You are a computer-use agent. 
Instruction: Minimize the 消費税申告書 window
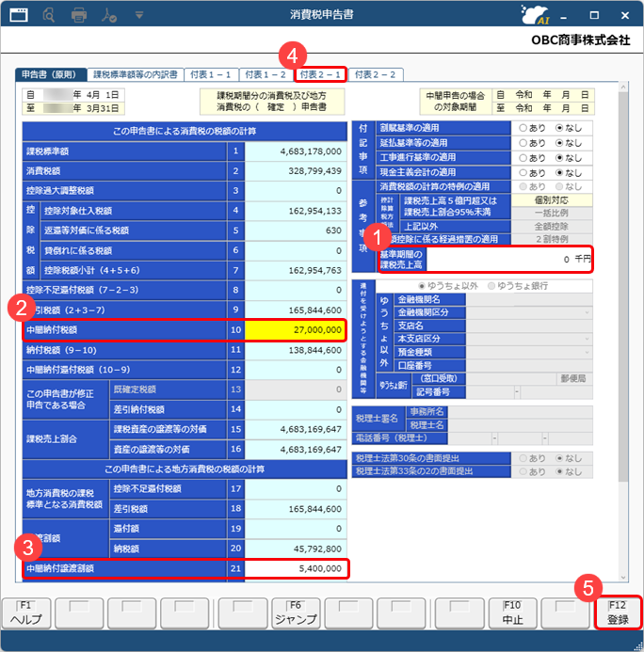pos(564,16)
